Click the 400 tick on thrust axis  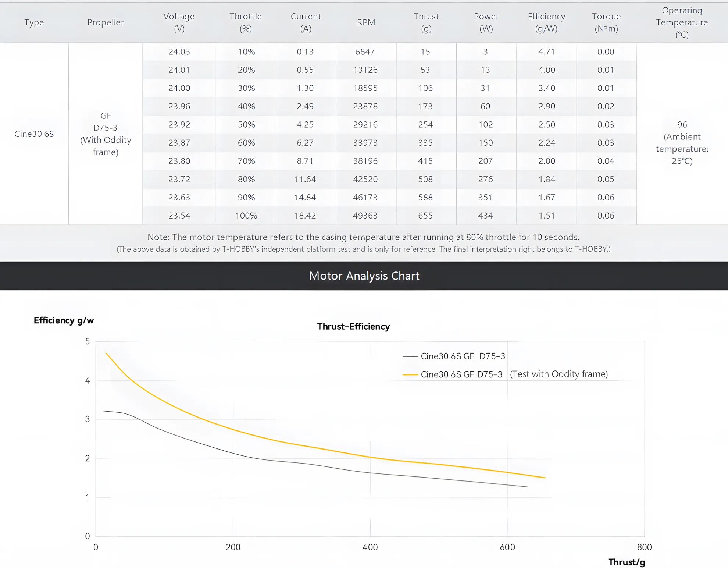370,547
